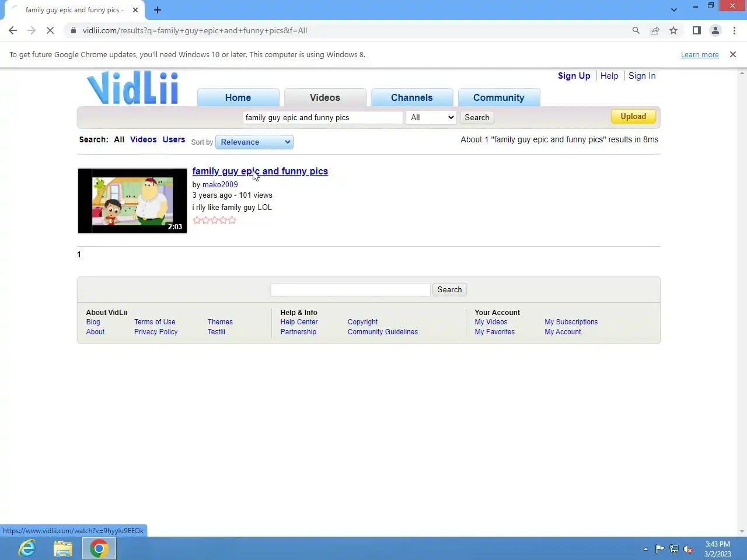Viewport: 747px width, 560px height.
Task: Open My Favorites footer link
Action: pos(494,332)
